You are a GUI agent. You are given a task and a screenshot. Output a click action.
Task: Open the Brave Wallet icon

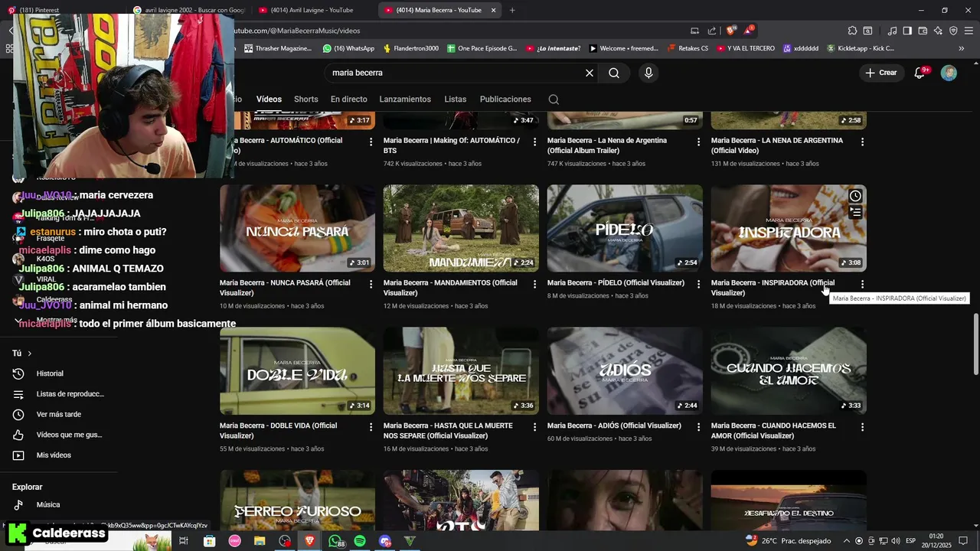click(x=923, y=31)
